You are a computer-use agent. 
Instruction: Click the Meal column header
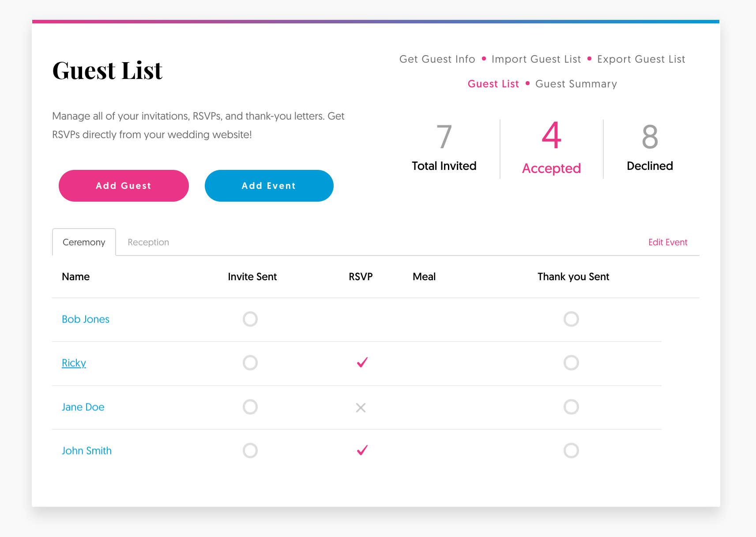point(424,277)
